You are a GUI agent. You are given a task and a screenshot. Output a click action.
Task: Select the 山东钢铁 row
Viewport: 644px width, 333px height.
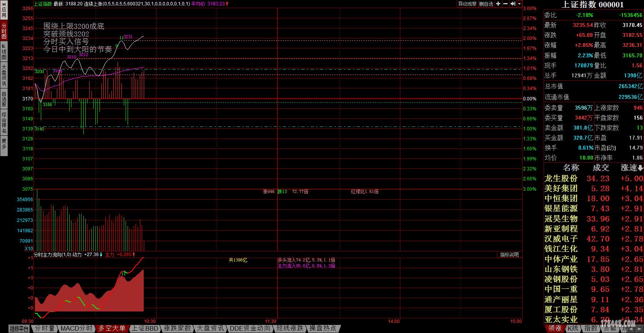594,269
